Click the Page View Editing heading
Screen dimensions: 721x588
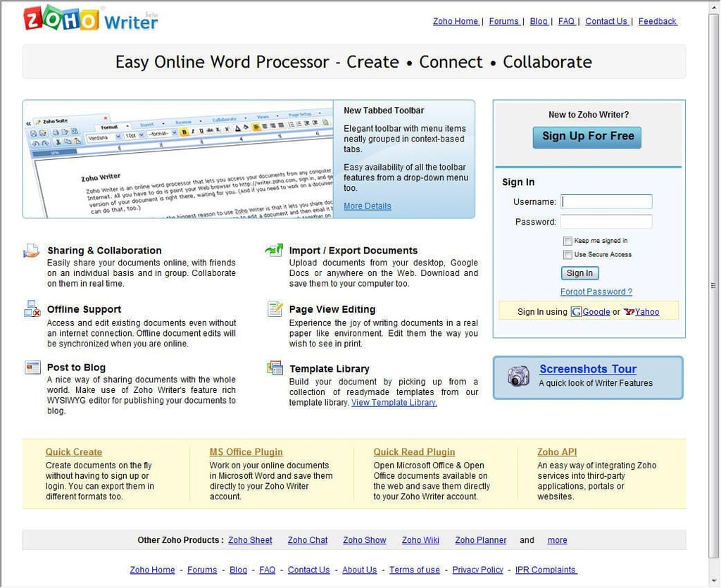coord(332,309)
